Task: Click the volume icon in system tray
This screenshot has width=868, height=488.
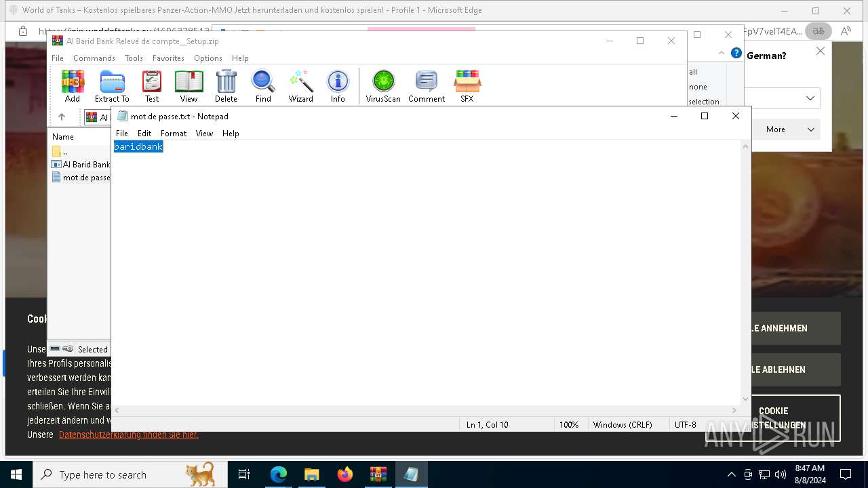Action: click(x=781, y=474)
